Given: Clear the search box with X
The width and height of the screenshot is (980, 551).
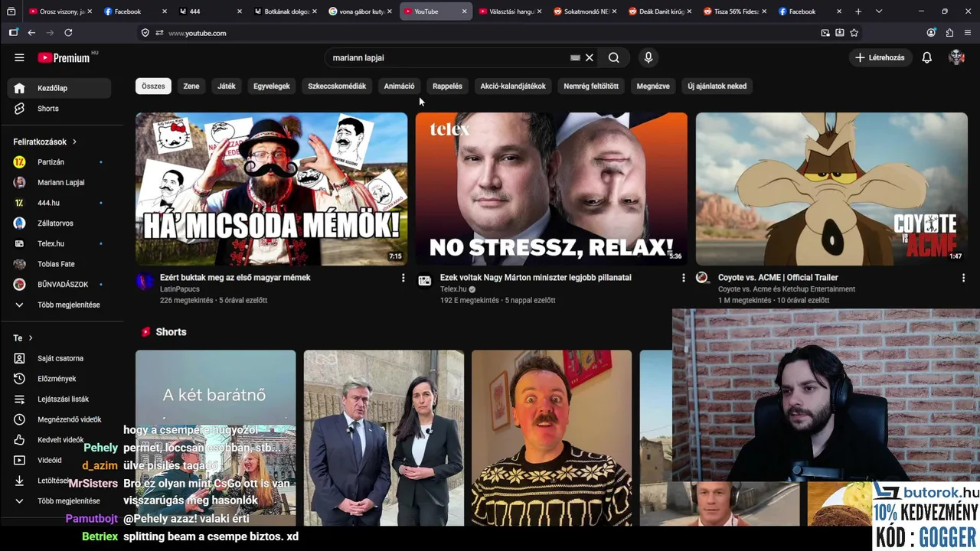Looking at the screenshot, I should pos(590,57).
